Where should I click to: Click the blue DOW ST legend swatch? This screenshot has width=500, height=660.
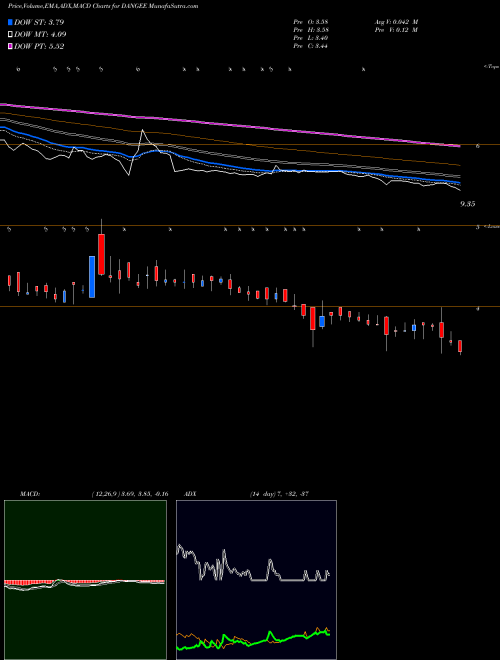pos(11,22)
